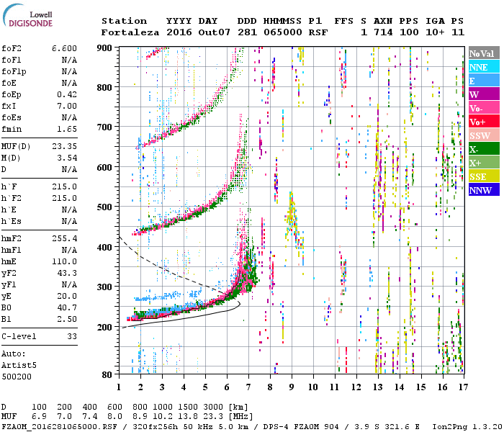Select the NoVal legend swatch
Image resolution: width=504 pixels, height=432 pixels.
click(484, 53)
